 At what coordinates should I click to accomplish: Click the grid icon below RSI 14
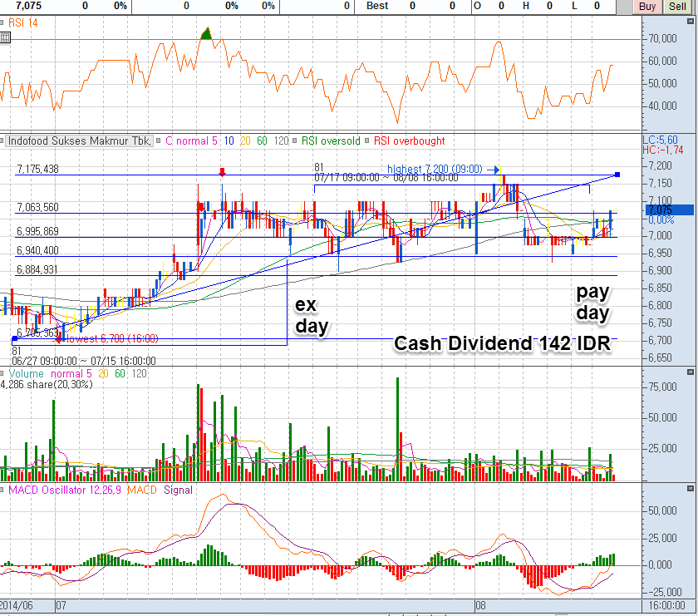point(5,37)
